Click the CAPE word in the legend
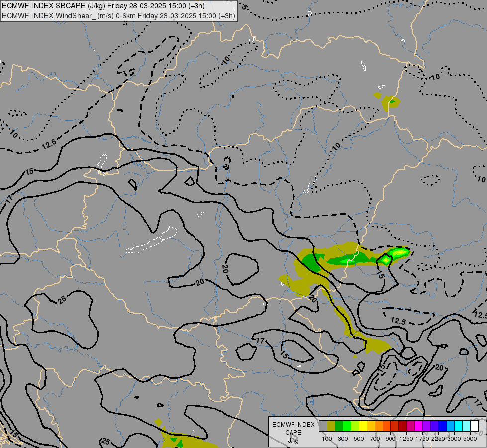 pos(293,433)
